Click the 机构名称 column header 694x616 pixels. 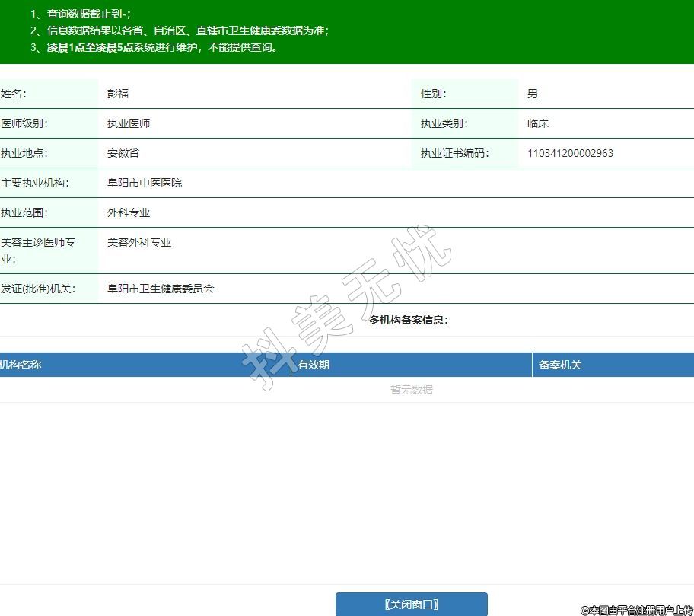click(21, 365)
